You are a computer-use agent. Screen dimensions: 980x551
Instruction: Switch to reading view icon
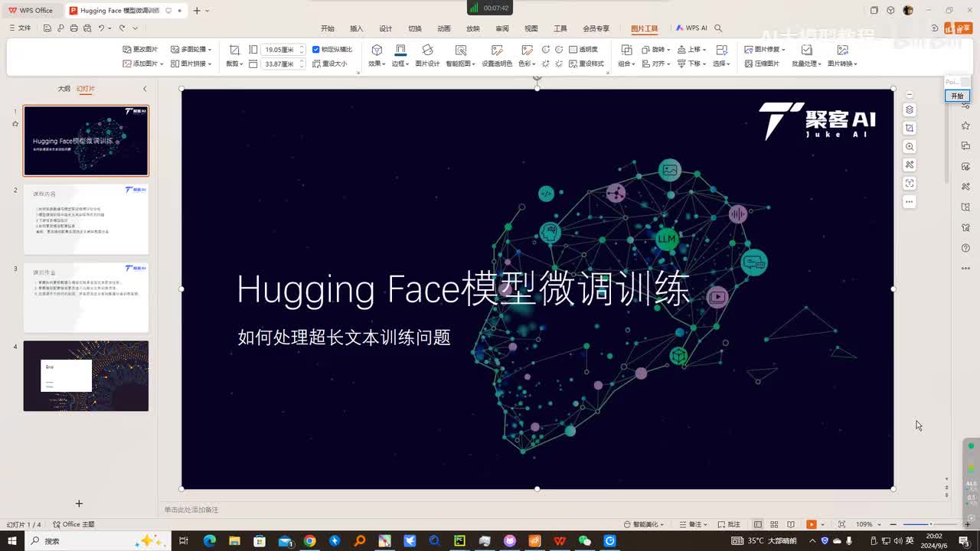pos(791,524)
